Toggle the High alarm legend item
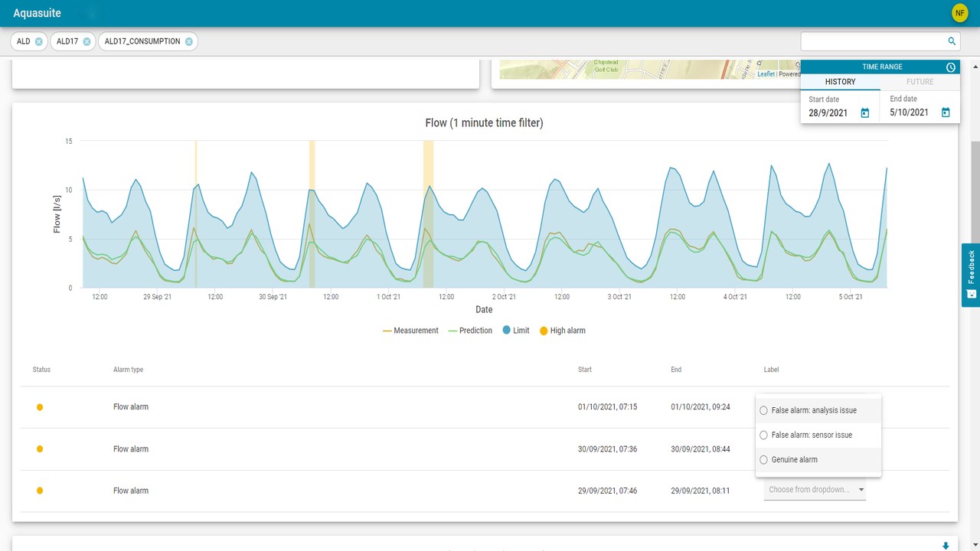Viewport: 980px width, 551px height. [x=562, y=331]
